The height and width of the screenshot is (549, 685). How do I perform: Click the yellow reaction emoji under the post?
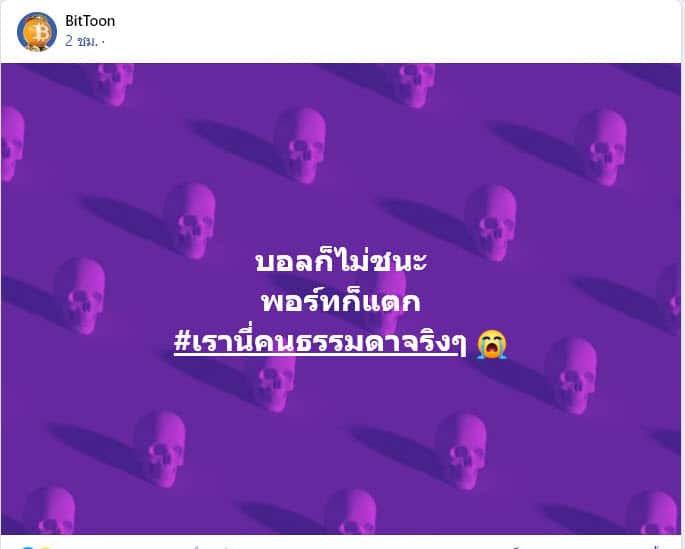coord(46,547)
